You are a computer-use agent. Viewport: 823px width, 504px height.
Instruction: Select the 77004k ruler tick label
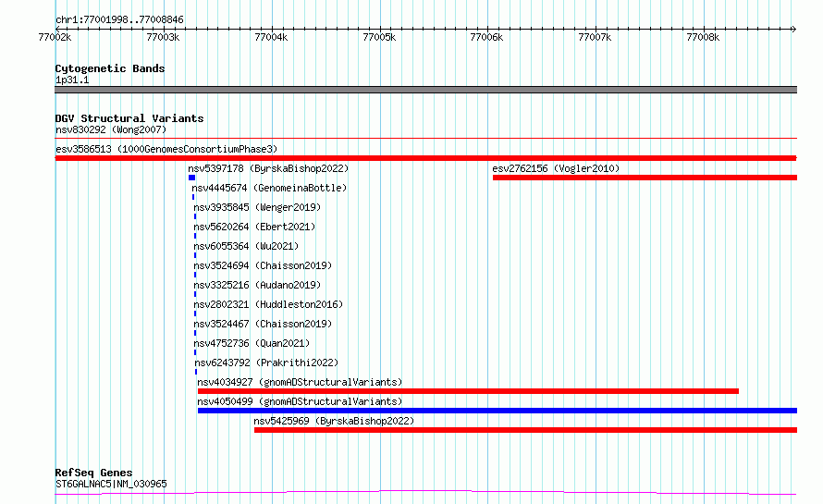click(x=271, y=37)
